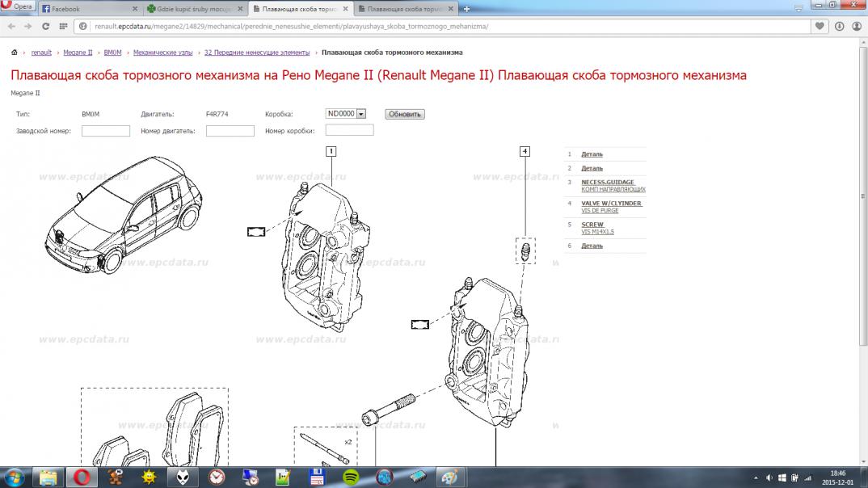Open the renault breadcrumb link
The width and height of the screenshot is (868, 488).
pos(41,53)
